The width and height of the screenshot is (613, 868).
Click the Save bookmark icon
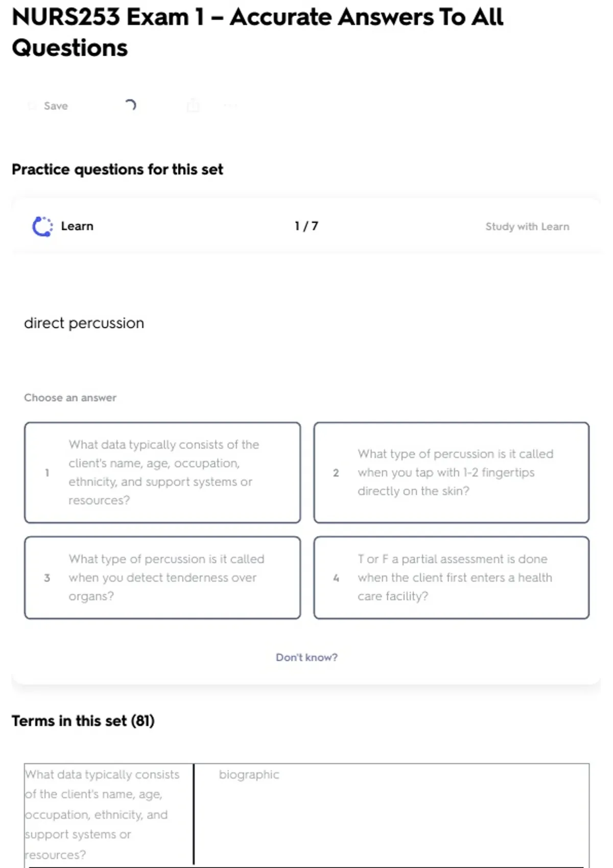coord(32,106)
